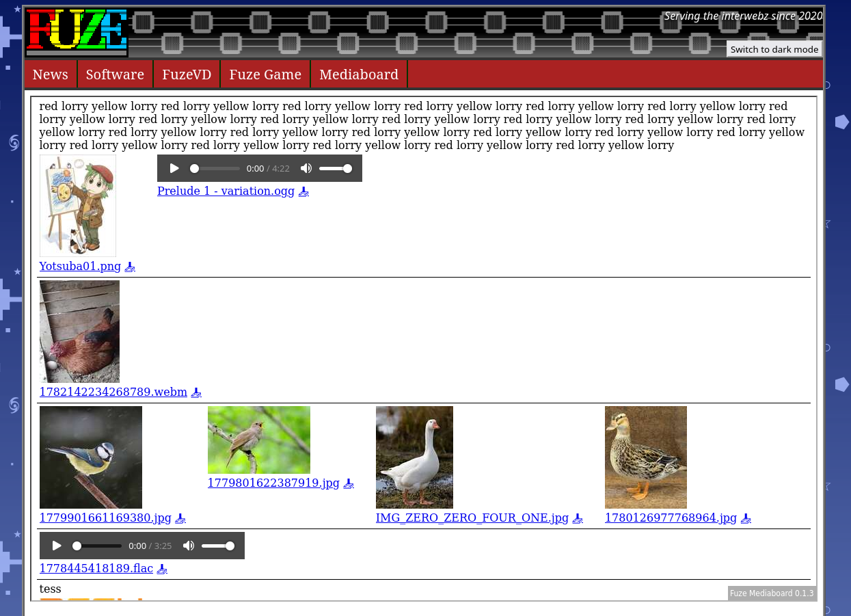Viewport: 851px width, 616px height.
Task: Go to the Fuze Game menu item
Action: point(265,75)
